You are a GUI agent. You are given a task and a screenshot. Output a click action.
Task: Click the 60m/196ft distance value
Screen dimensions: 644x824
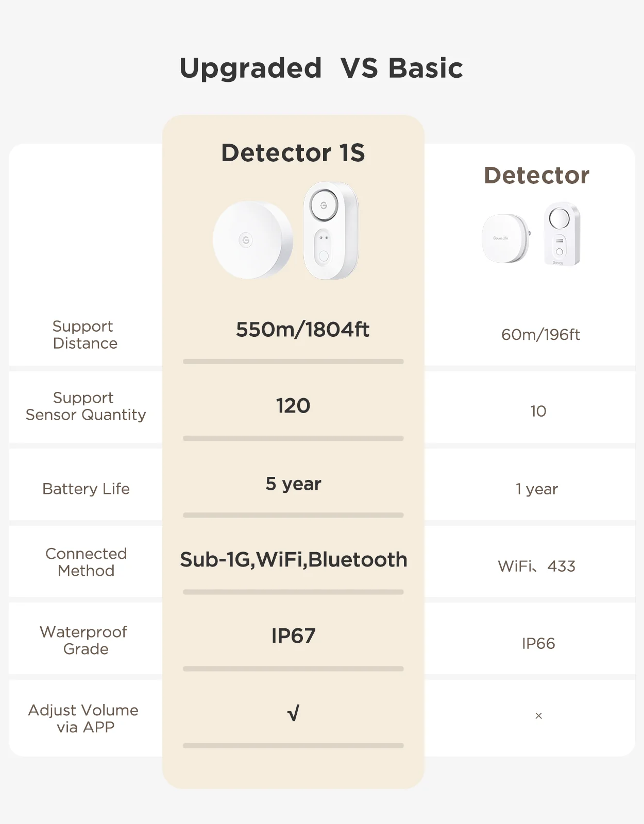pyautogui.click(x=540, y=335)
